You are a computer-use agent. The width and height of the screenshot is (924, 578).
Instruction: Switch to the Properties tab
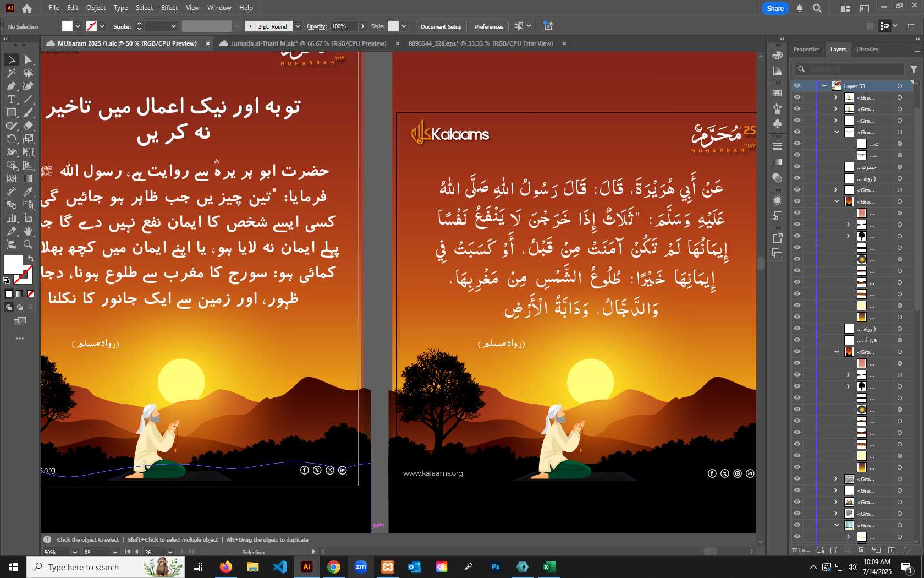[806, 50]
